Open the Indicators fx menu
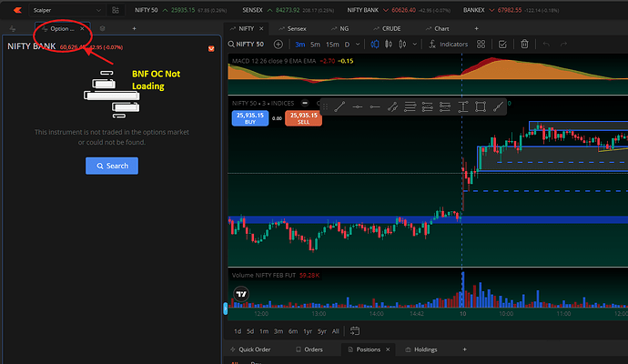Viewport: 628px width, 364px height. click(448, 44)
